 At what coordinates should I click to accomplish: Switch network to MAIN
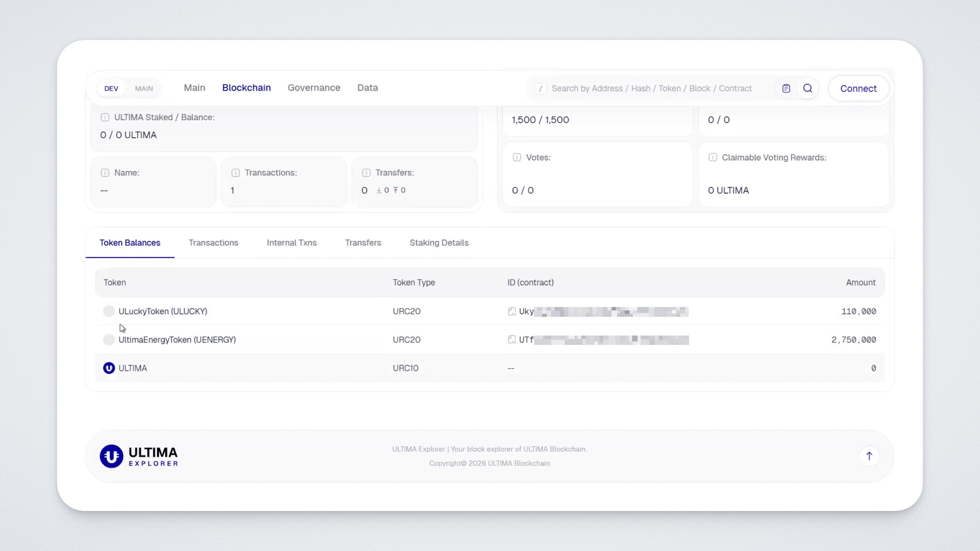[144, 89]
